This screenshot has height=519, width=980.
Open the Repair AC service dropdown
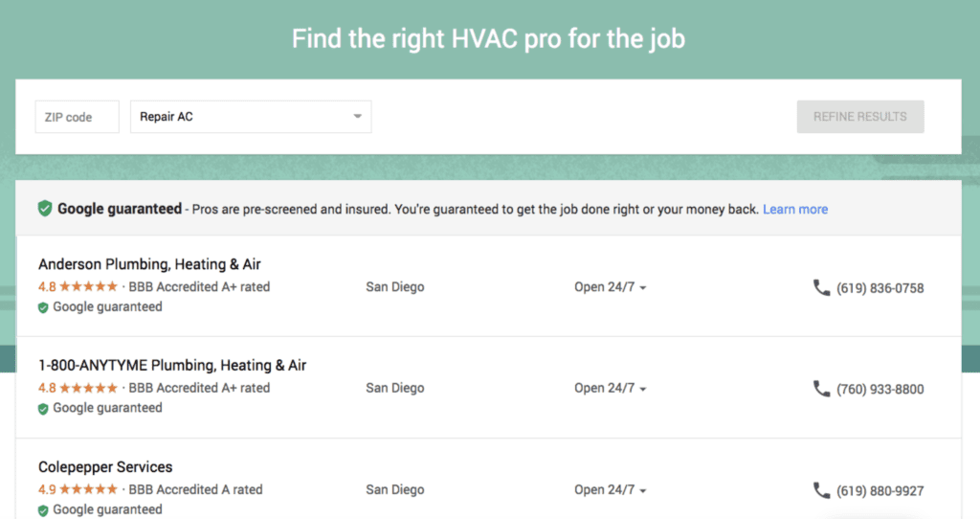(250, 117)
